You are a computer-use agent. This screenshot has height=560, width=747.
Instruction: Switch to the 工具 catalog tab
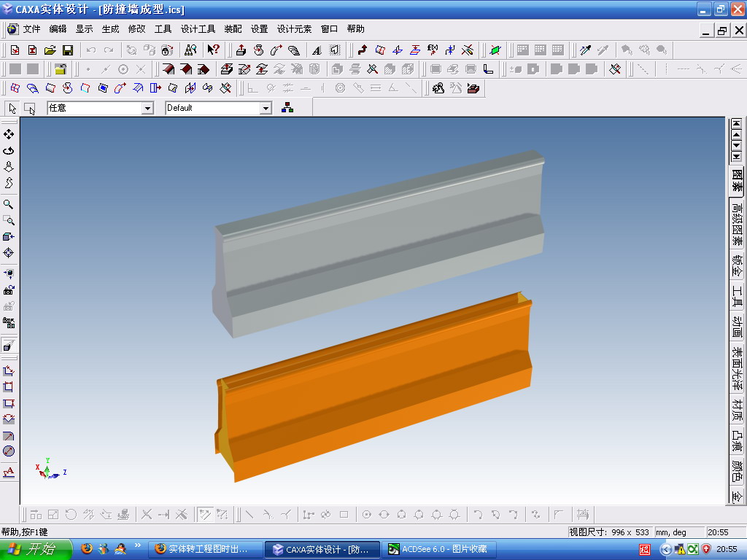(737, 295)
